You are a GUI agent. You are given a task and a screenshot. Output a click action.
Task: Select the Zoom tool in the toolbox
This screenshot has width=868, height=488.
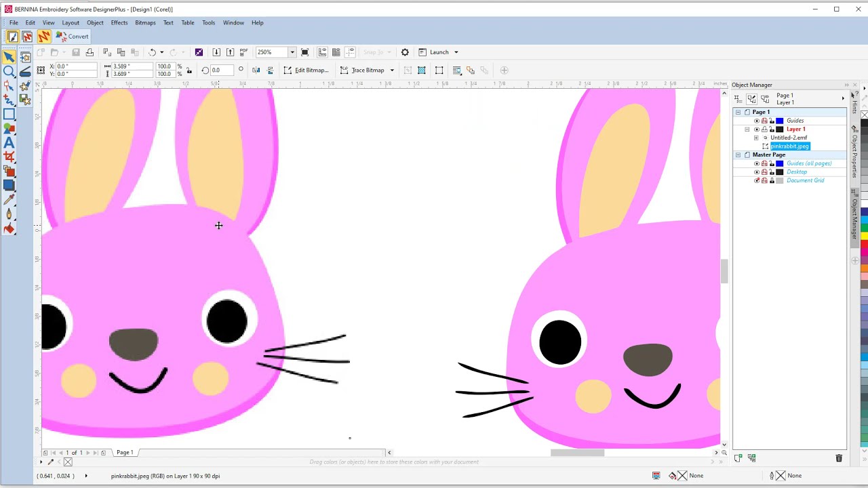point(9,71)
